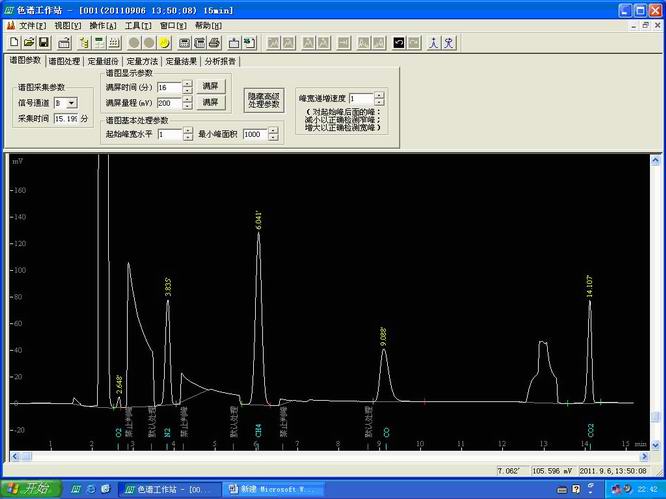Click the box icon right of Print
Screen dimensions: 666x499
click(x=234, y=42)
